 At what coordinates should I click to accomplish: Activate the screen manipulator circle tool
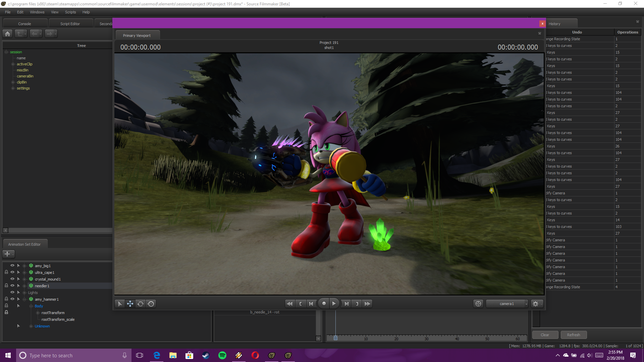[151, 304]
